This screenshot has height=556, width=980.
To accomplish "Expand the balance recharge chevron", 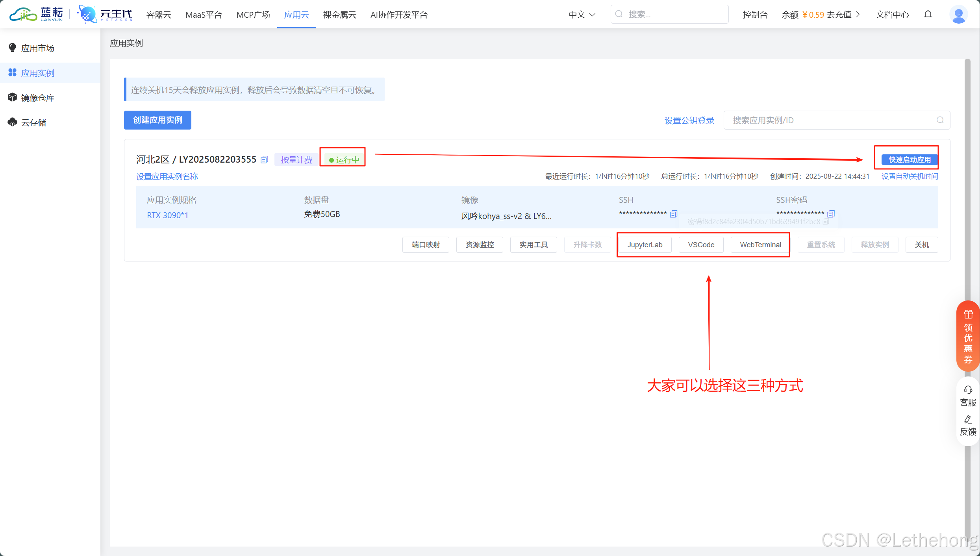I will 858,15.
